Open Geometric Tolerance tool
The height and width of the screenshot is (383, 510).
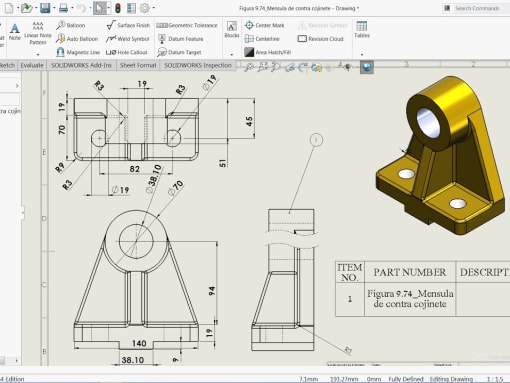coord(187,25)
